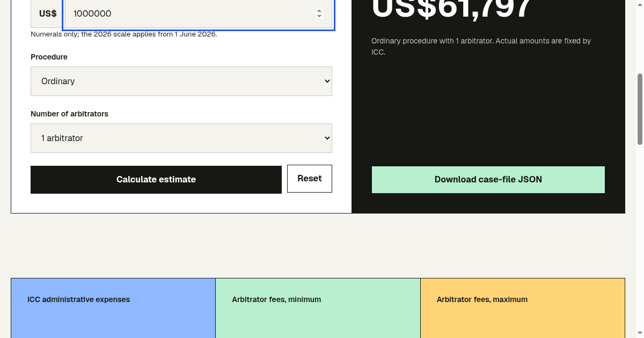Click the Number of arbitrators label

(x=69, y=114)
